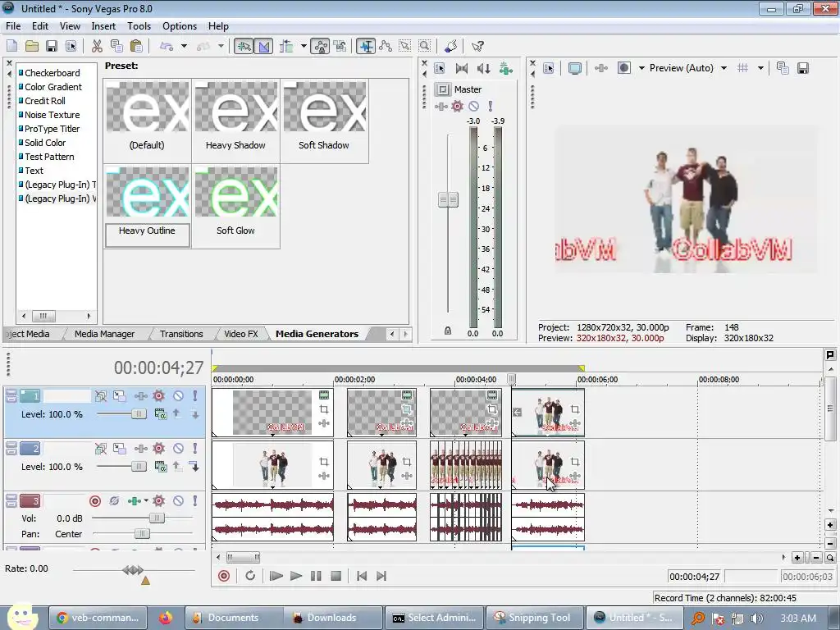This screenshot has height=630, width=840.
Task: Open the Options menu
Action: pos(180,25)
